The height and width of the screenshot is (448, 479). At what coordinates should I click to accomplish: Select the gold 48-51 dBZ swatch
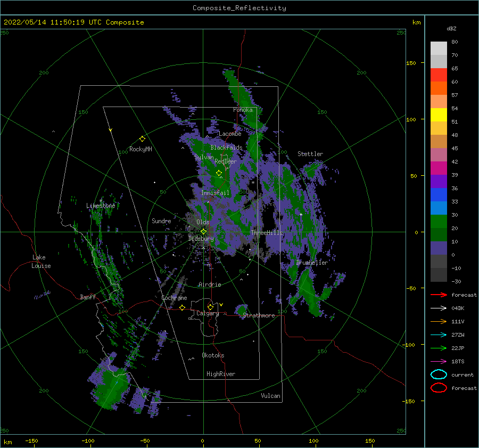pos(439,128)
